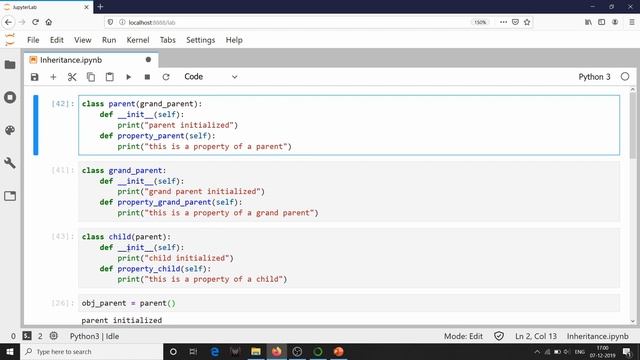Open the File Browser sidebar panel
640x360 pixels.
pos(10,65)
